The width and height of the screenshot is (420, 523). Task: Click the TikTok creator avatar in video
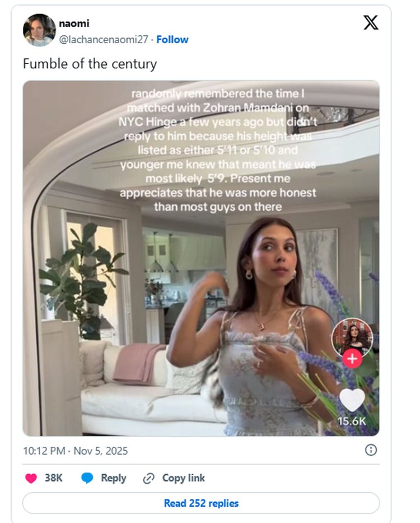[352, 337]
